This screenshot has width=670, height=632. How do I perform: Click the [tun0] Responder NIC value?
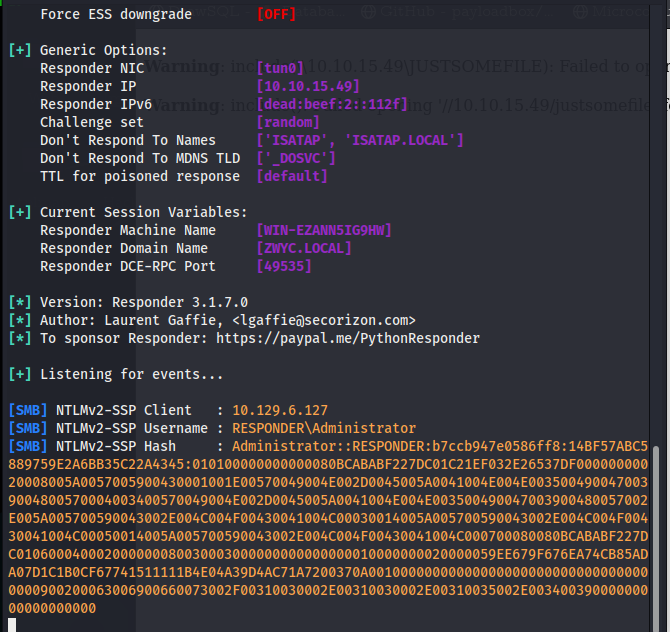click(x=280, y=68)
